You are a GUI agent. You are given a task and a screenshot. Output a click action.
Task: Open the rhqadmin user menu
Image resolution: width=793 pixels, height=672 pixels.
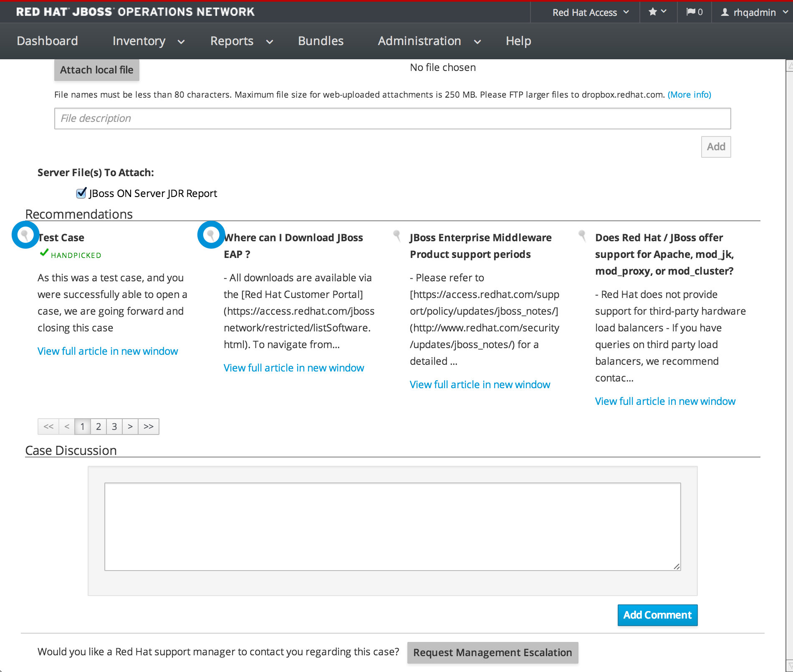tap(754, 13)
